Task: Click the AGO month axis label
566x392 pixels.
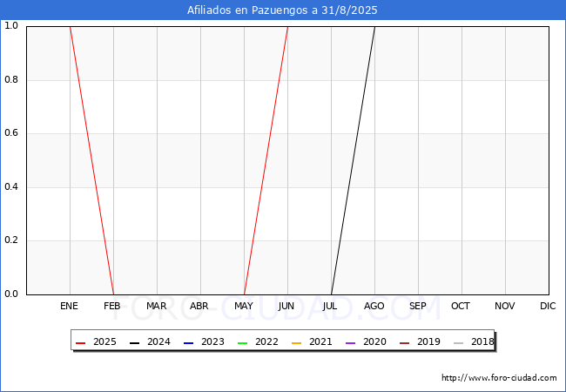Action: click(374, 306)
